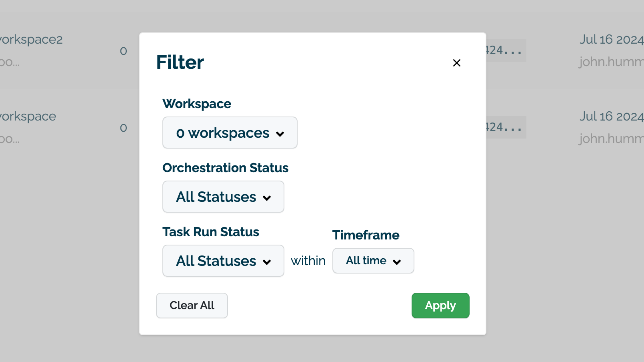The height and width of the screenshot is (362, 644).
Task: Click the 'Task Run Status' label
Action: 210,232
